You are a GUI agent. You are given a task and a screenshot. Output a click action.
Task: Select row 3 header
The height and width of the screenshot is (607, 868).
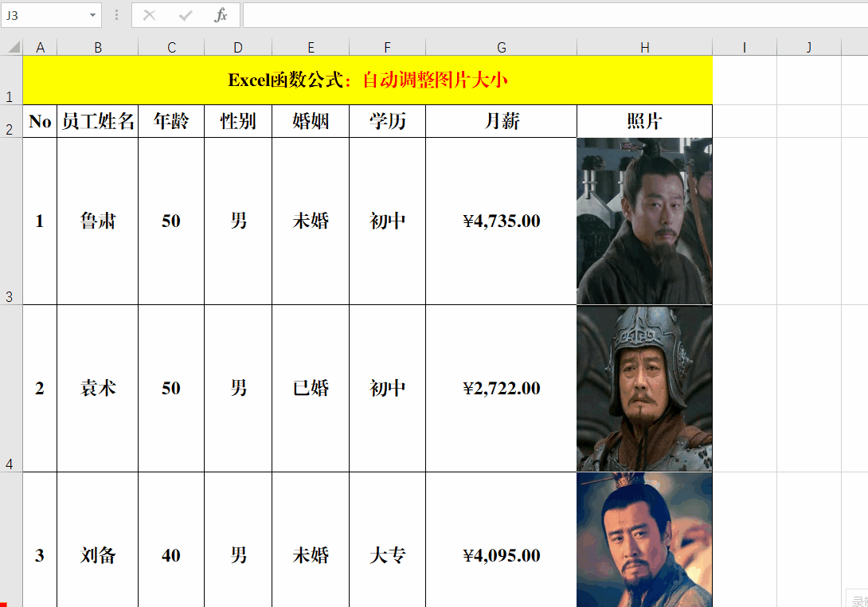point(11,221)
